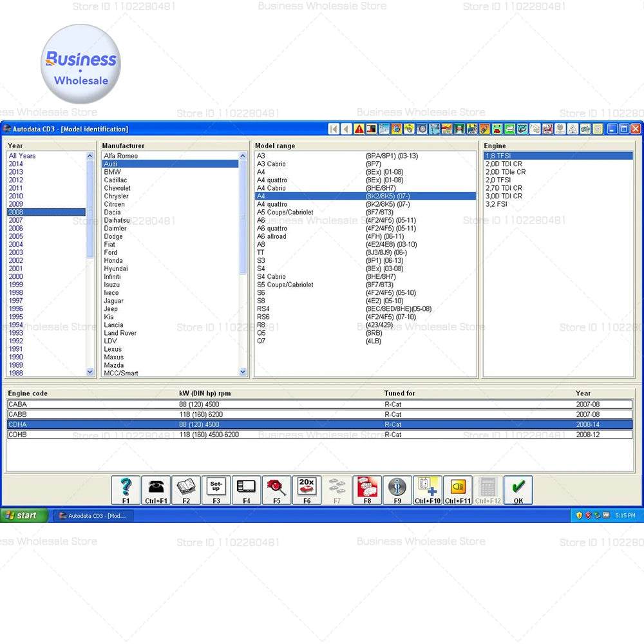Screen dimensions: 644x644
Task: Click the F8 red vehicles button
Action: (367, 490)
